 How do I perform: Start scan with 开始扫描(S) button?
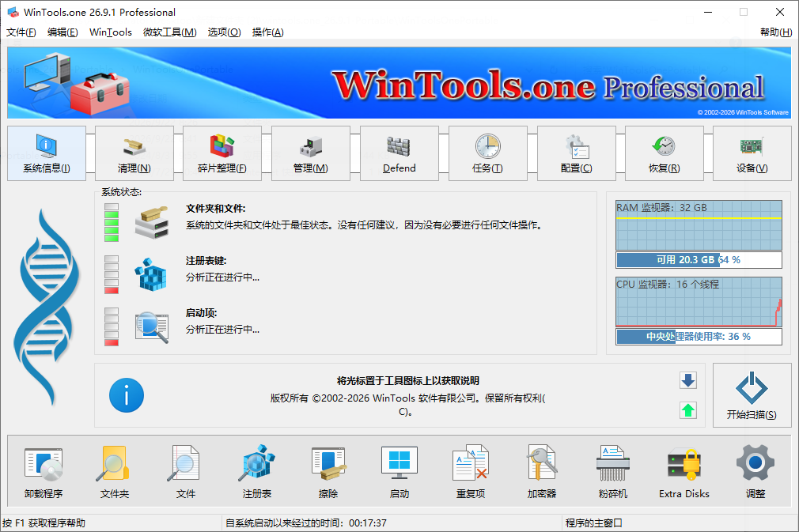click(752, 395)
